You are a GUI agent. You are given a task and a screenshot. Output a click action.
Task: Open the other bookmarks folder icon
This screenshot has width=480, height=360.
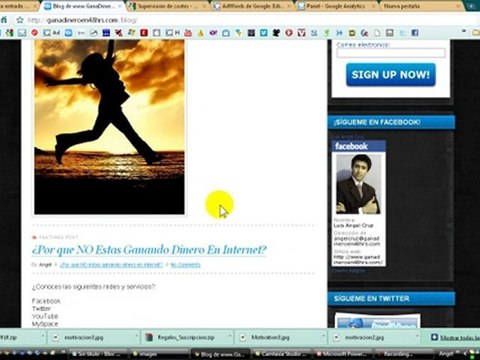coord(476,33)
